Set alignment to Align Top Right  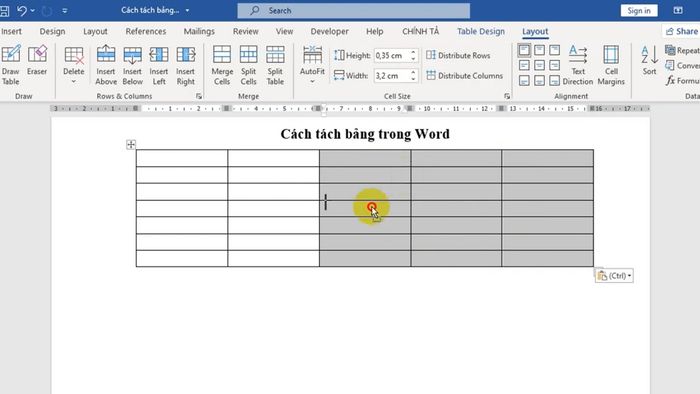coord(554,50)
